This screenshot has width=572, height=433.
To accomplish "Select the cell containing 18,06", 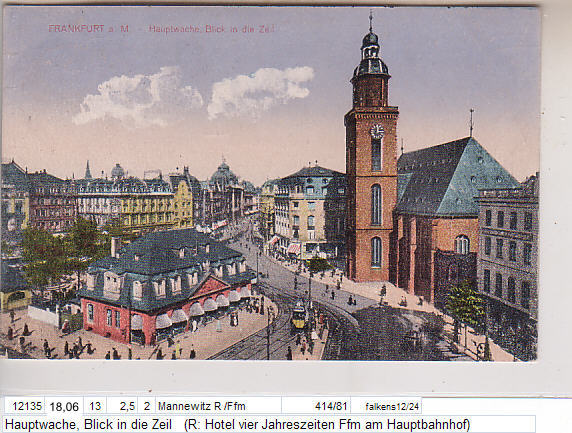I will click(64, 406).
